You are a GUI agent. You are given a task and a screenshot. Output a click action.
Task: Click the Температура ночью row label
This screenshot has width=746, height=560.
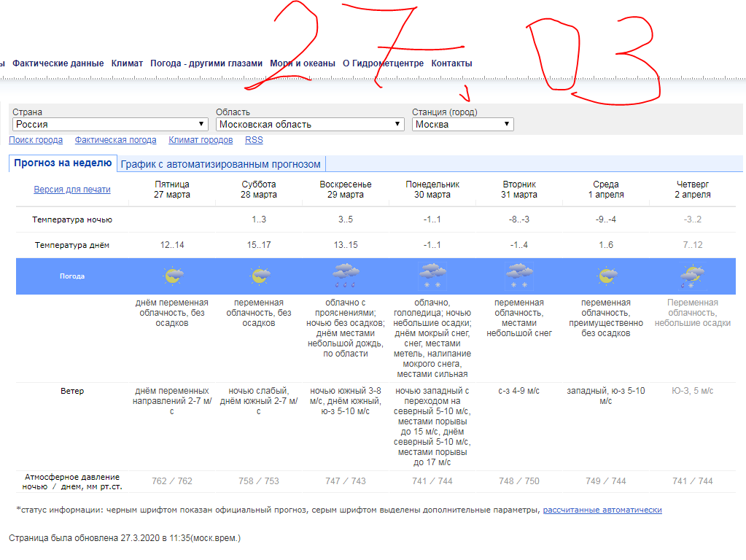point(72,219)
